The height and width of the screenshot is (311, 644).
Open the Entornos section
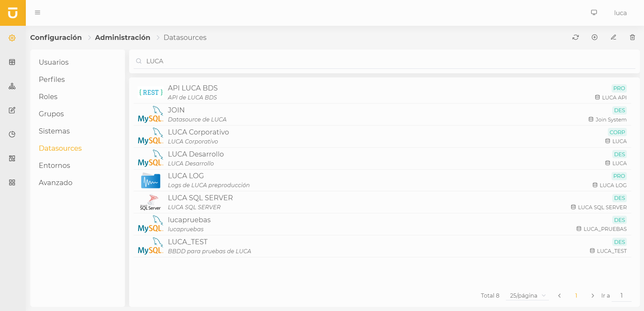click(x=54, y=165)
